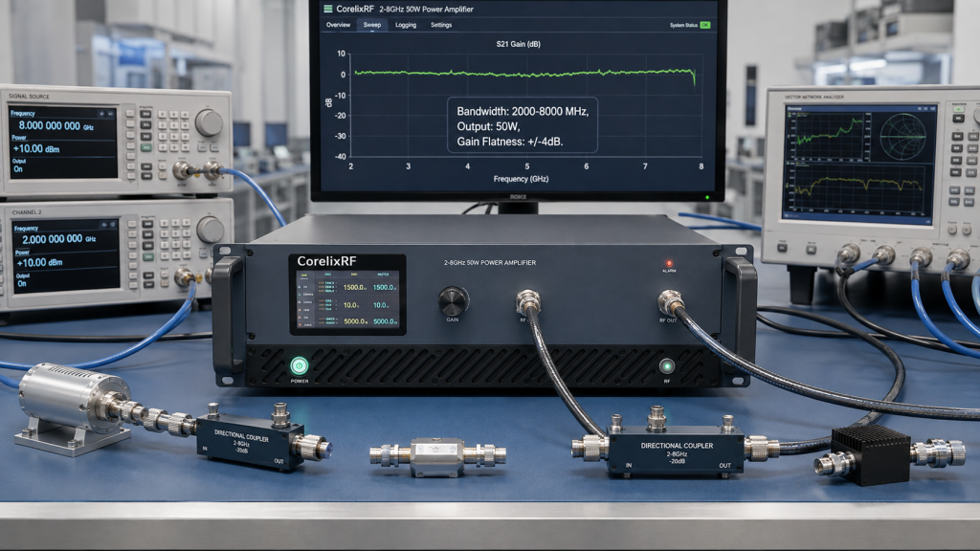The height and width of the screenshot is (551, 980).
Task: Toggle Output On state on Signal Source
Action: (x=18, y=168)
